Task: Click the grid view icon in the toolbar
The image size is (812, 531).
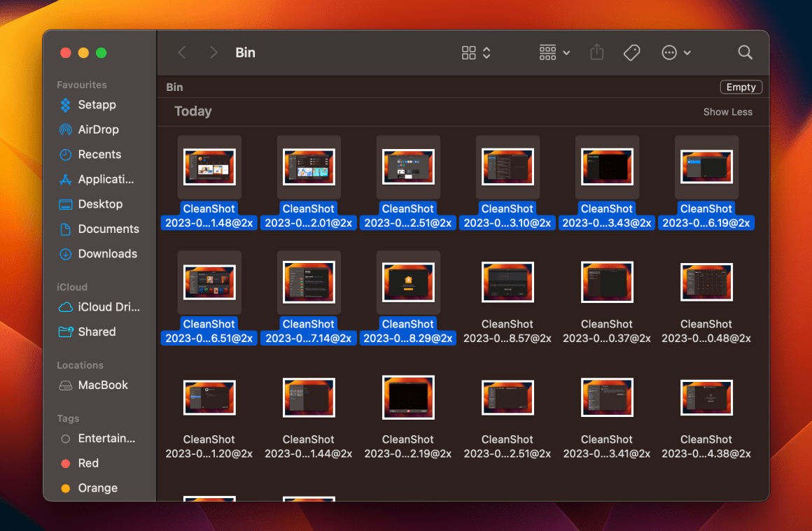Action: [469, 52]
